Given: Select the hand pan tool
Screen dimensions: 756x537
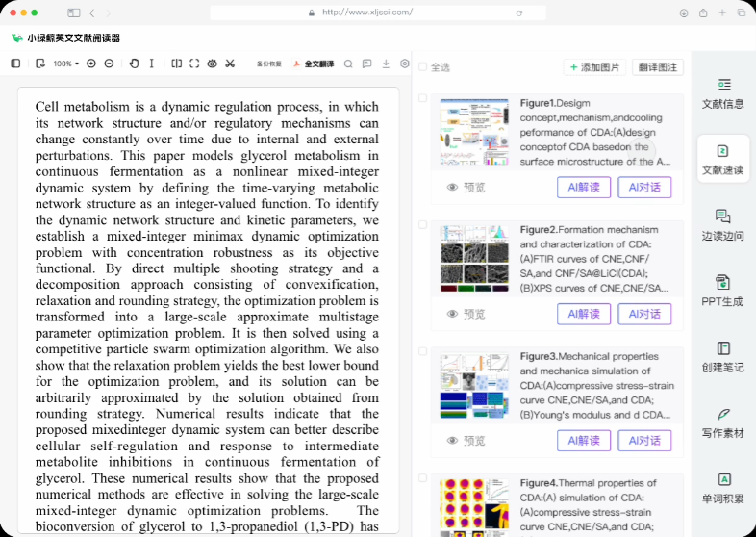Looking at the screenshot, I should click(x=134, y=64).
